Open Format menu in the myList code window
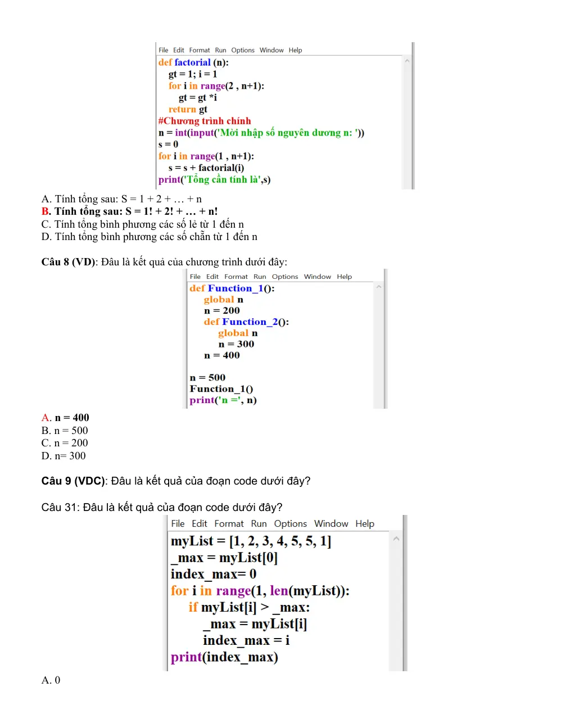 tap(229, 523)
